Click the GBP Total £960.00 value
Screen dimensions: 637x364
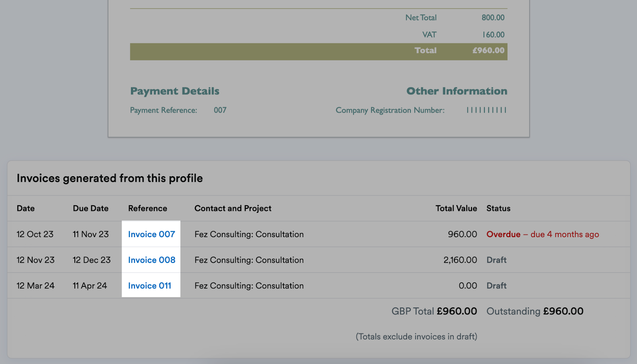pos(434,311)
